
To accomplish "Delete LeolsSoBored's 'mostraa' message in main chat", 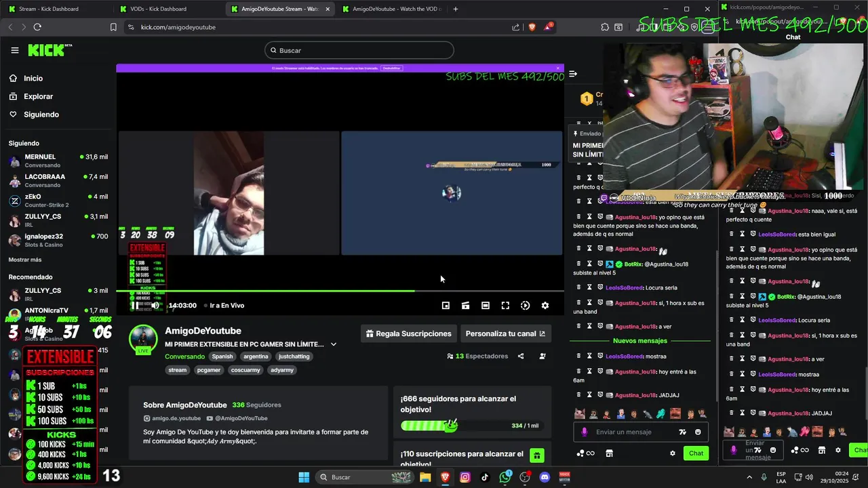I will coord(578,357).
